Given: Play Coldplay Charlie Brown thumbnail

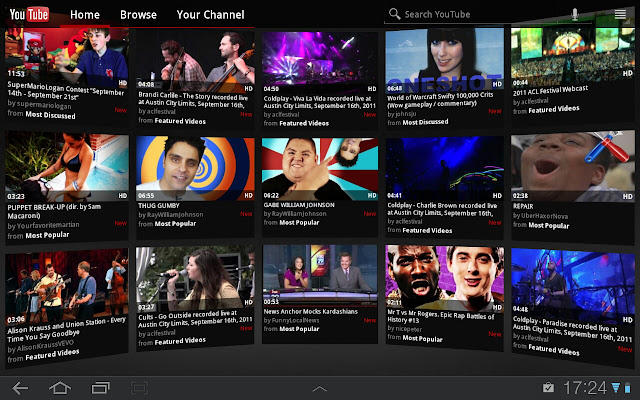Looking at the screenshot, I should coord(444,168).
